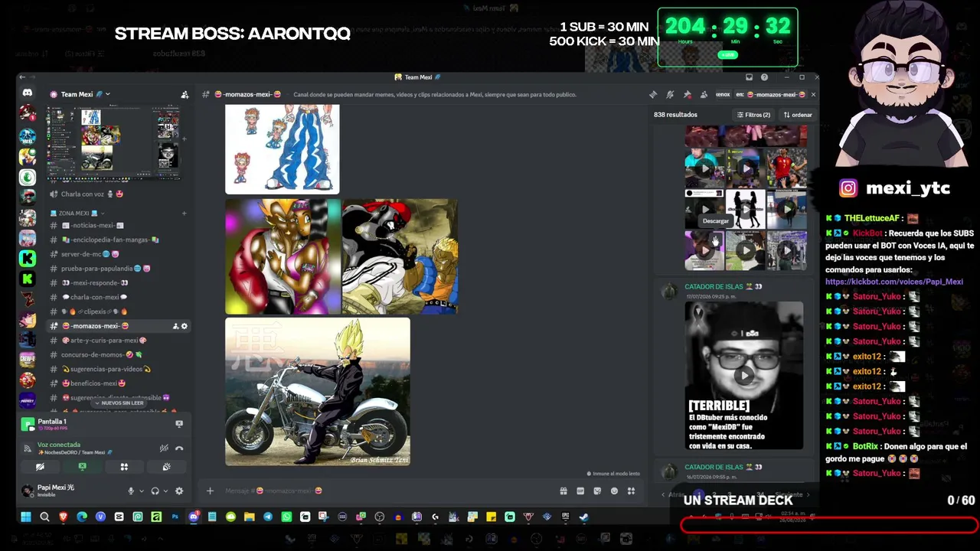Open microphone input options arrow

(141, 491)
